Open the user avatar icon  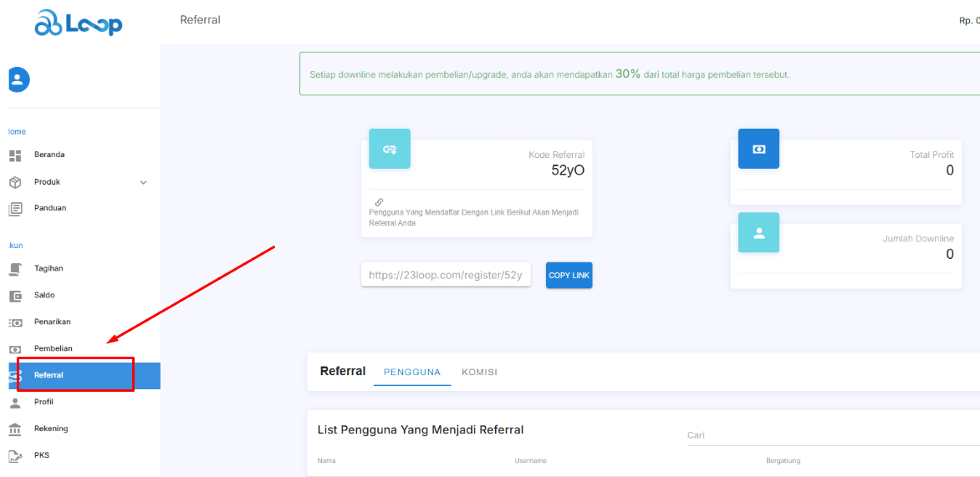pyautogui.click(x=18, y=79)
